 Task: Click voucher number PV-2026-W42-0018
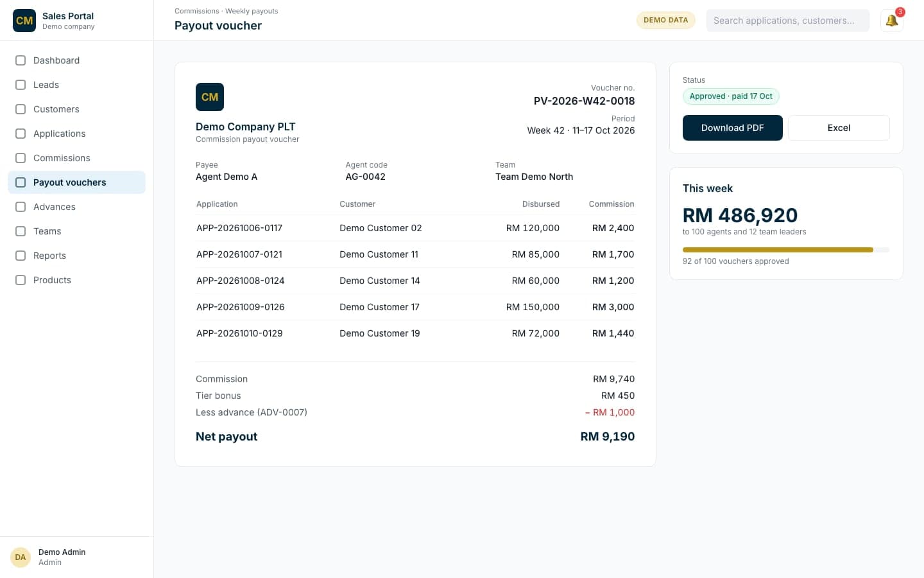click(x=585, y=101)
